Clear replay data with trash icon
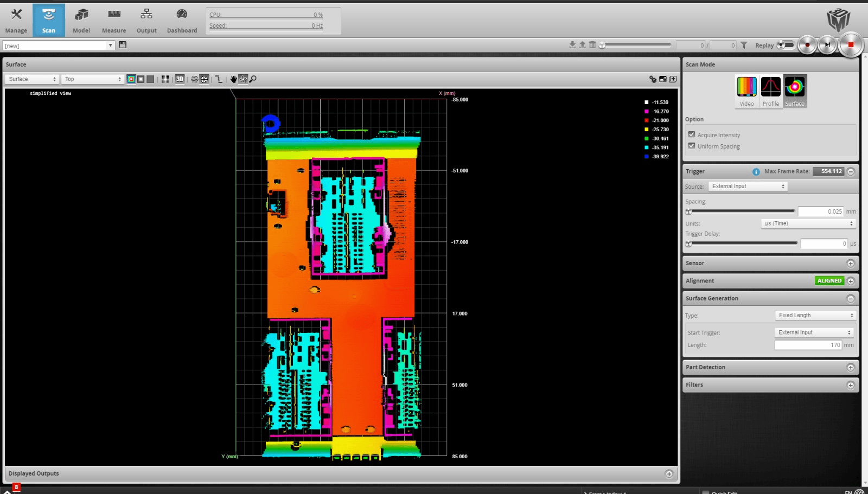This screenshot has width=868, height=494. tap(592, 45)
